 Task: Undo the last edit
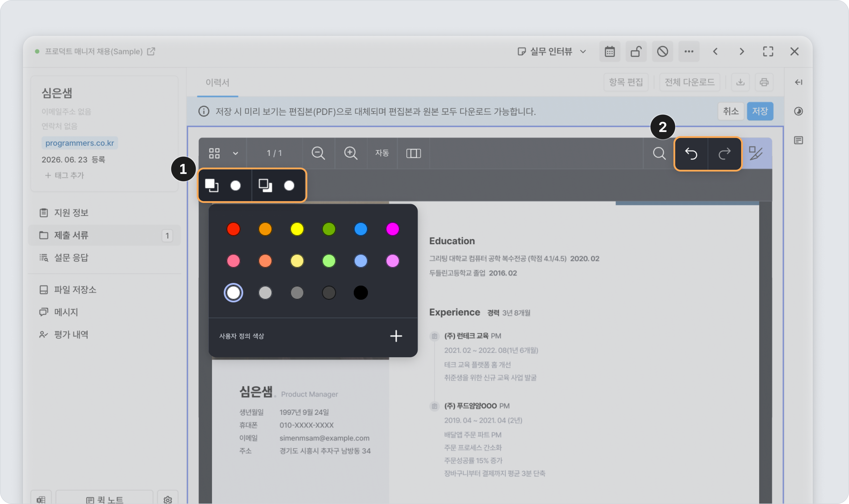pos(691,154)
